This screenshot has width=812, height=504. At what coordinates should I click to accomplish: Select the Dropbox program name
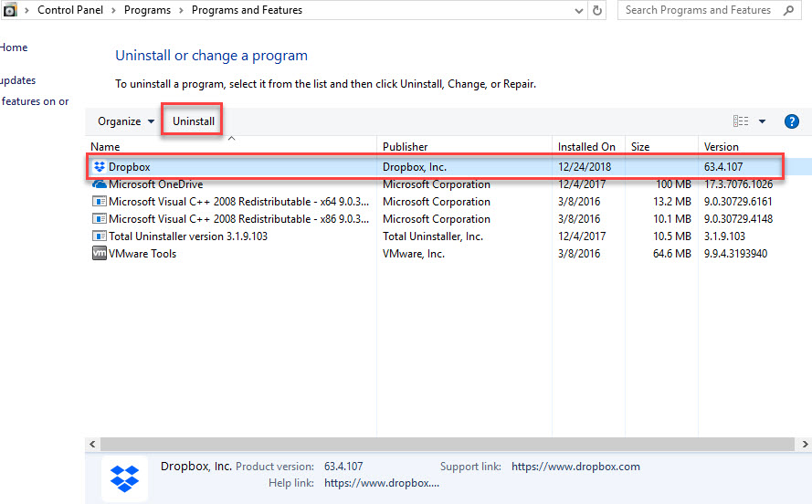point(130,166)
